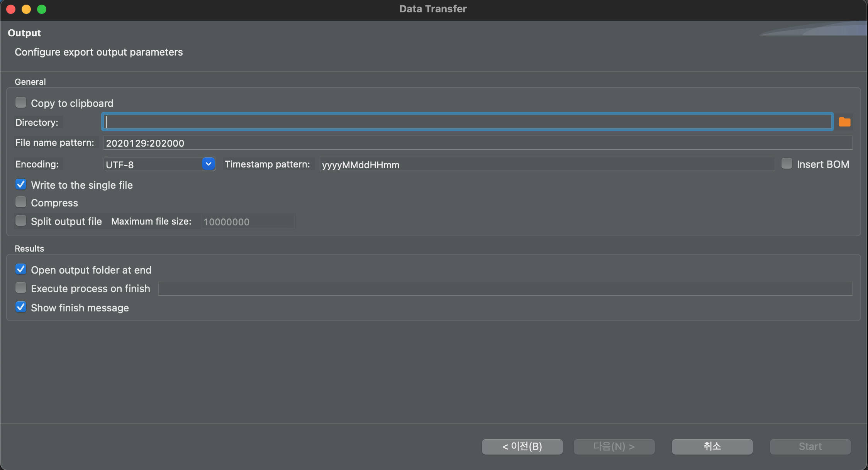
Task: Check the Insert BOM option
Action: pyautogui.click(x=787, y=164)
